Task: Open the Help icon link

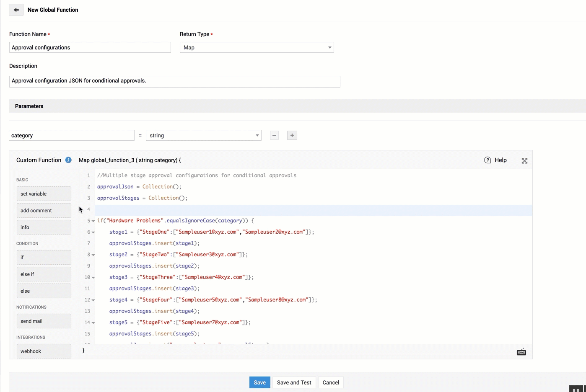Action: 487,160
